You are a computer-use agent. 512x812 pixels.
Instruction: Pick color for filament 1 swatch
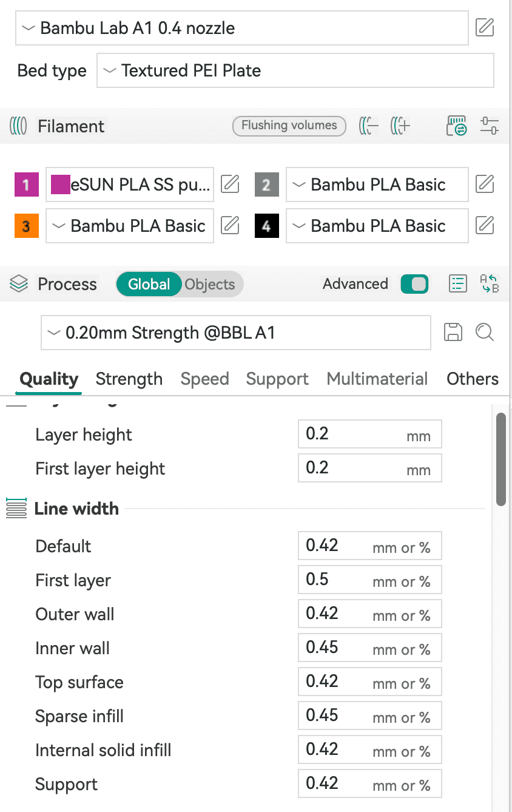coord(26,184)
